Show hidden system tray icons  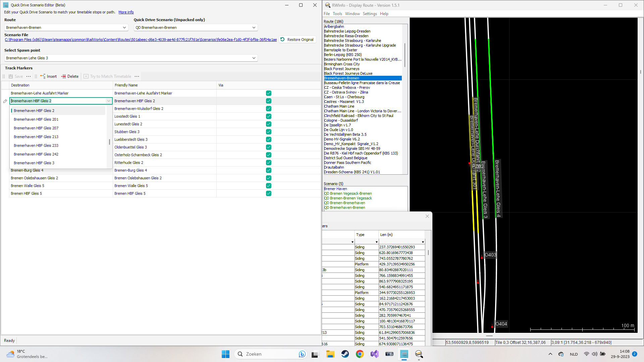click(x=550, y=354)
